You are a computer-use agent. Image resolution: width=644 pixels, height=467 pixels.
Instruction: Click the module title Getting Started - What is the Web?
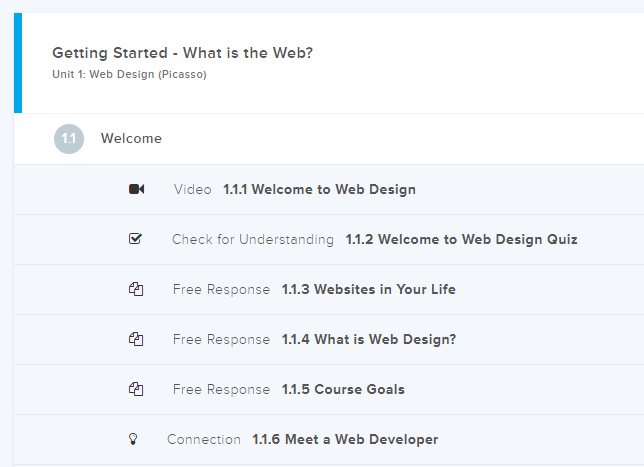182,53
